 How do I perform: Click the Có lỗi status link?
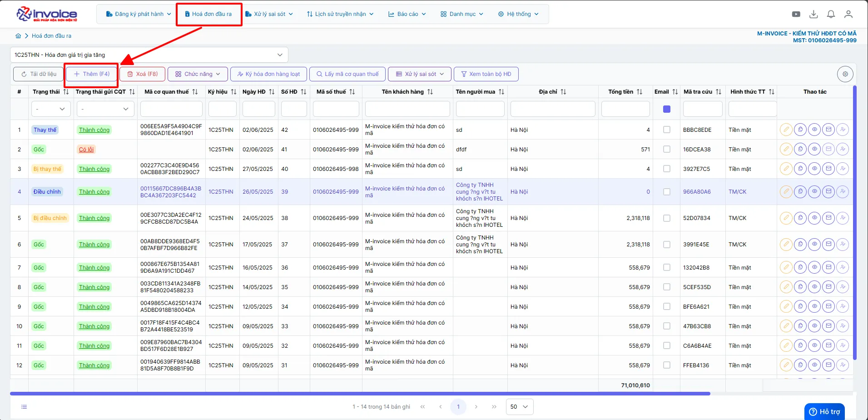[86, 149]
